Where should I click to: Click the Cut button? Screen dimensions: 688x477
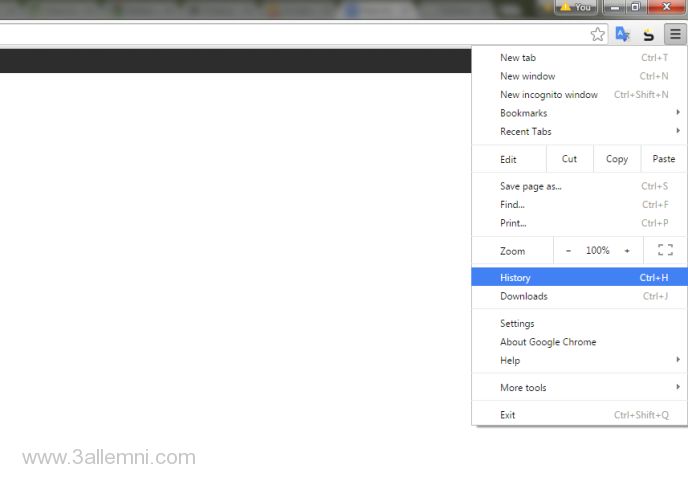point(569,159)
